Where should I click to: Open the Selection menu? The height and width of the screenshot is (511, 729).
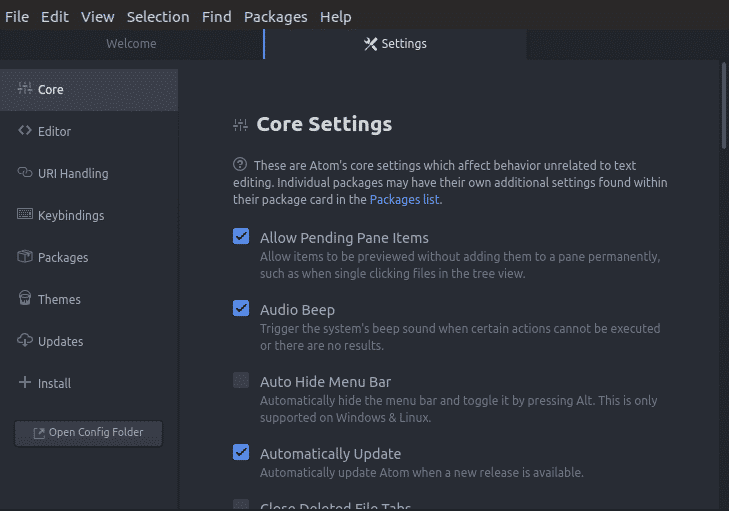(158, 17)
